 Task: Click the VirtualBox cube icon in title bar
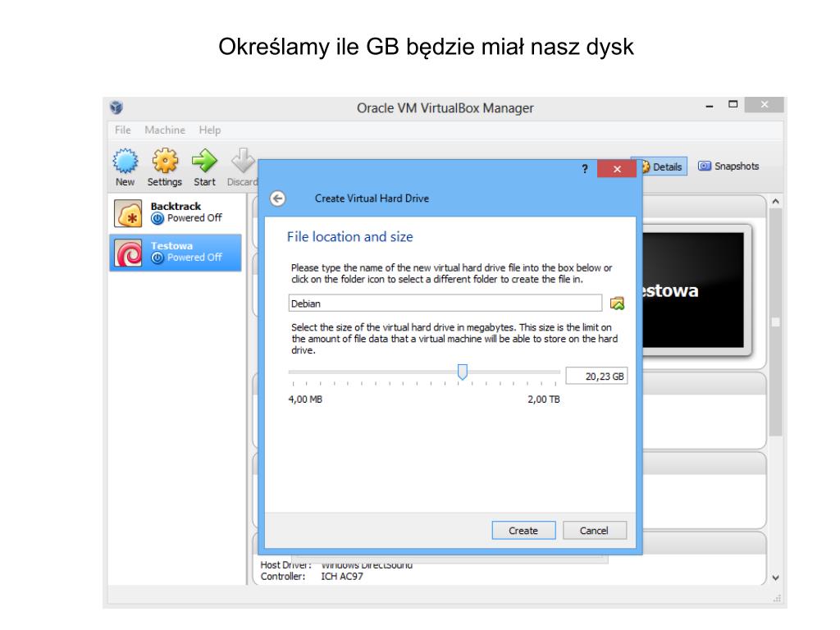[116, 107]
